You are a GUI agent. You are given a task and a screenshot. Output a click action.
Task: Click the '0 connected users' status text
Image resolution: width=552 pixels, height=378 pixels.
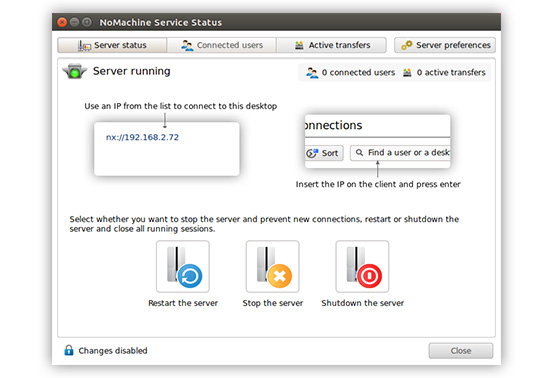point(358,73)
